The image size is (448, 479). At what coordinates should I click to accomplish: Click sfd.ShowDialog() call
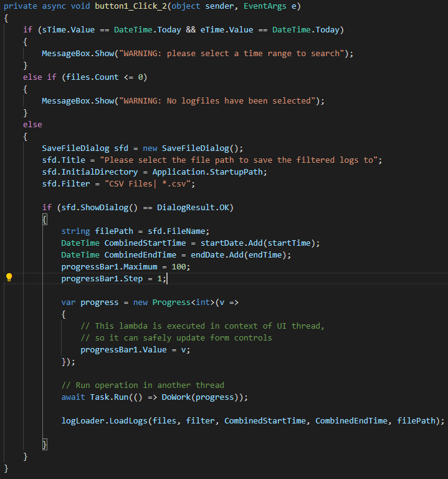[100, 208]
